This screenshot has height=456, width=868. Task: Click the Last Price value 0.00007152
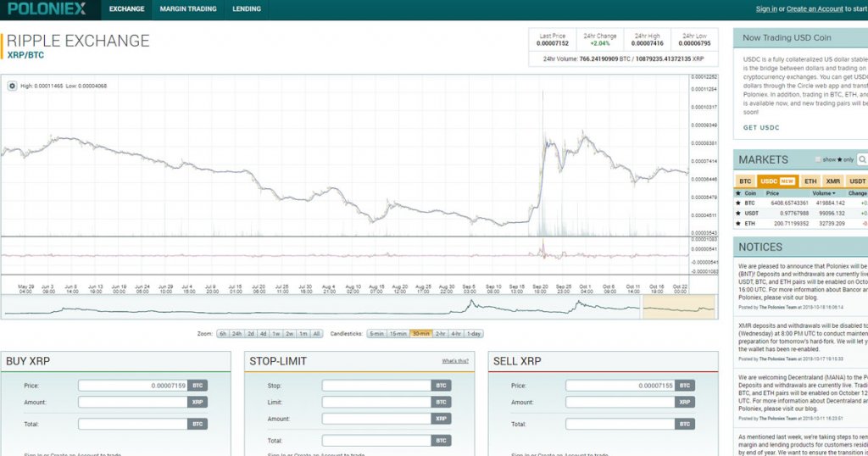(552, 43)
